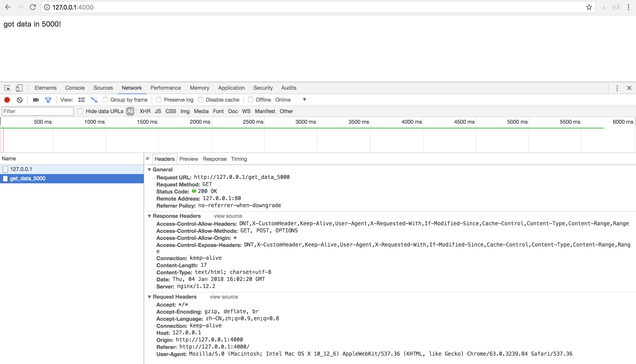This screenshot has height=364, width=636.
Task: Enable the Preserve log checkbox
Action: 159,100
